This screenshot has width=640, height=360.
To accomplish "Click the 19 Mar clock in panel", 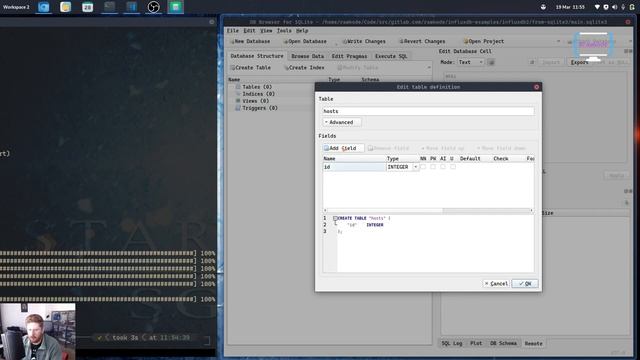I will [570, 7].
